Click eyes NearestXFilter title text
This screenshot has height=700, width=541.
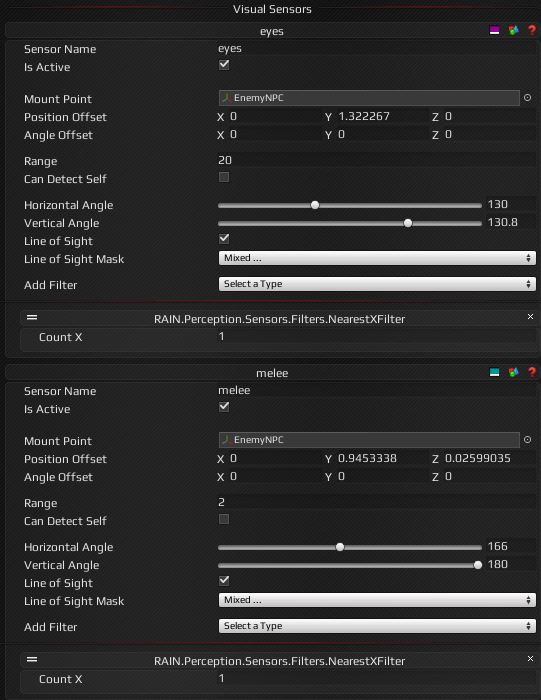pos(279,319)
